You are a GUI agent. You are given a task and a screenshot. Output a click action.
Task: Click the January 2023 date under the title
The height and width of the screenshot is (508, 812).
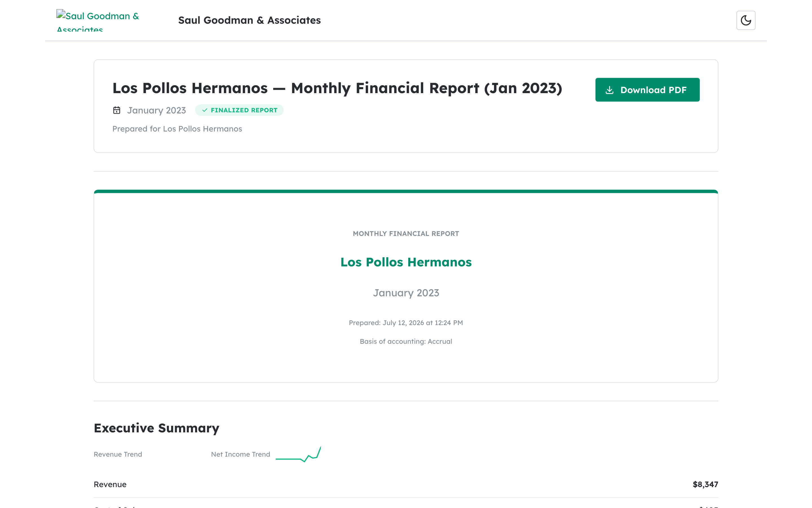pos(156,110)
